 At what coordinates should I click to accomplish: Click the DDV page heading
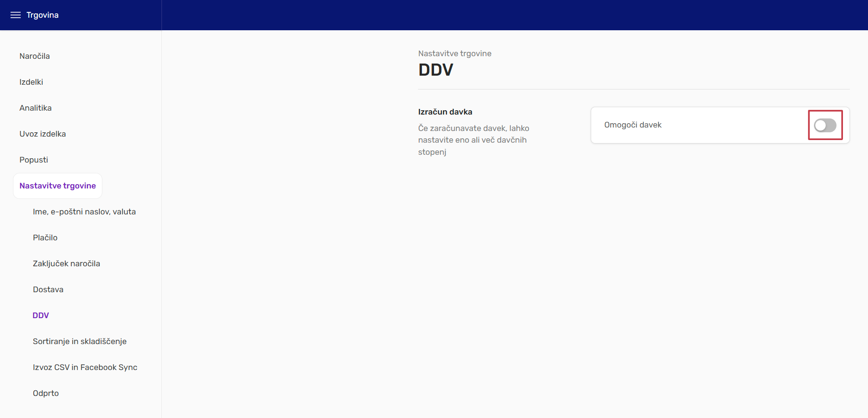point(435,70)
